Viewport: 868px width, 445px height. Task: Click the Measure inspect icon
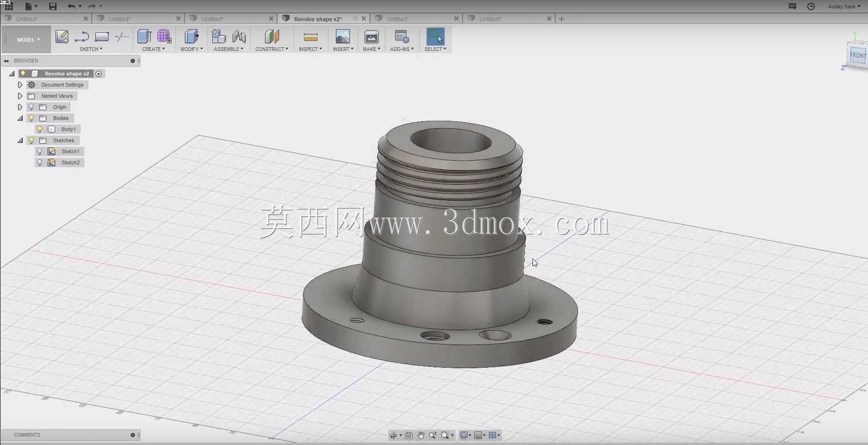pos(310,37)
